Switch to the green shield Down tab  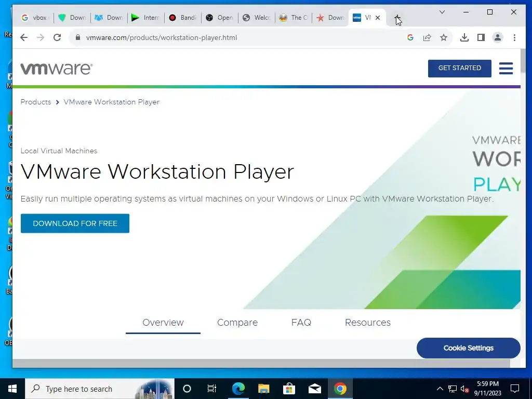click(72, 18)
